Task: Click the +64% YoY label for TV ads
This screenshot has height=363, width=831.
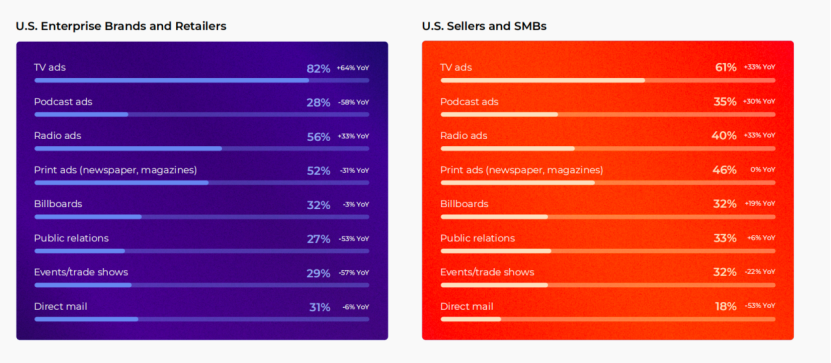Action: coord(353,68)
